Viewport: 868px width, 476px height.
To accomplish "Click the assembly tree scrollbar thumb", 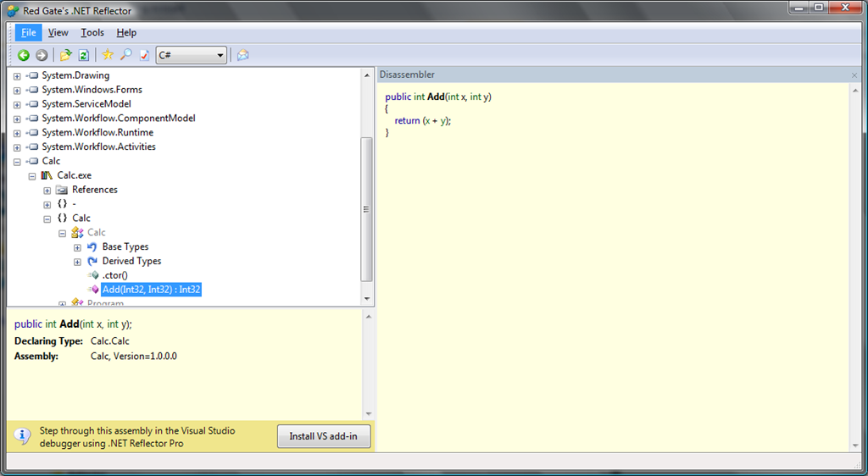I will (366, 209).
